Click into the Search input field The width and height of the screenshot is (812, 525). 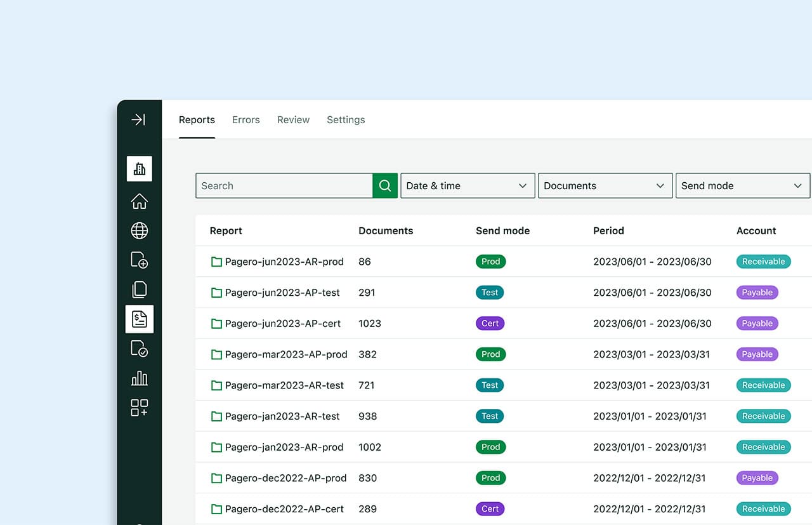284,185
